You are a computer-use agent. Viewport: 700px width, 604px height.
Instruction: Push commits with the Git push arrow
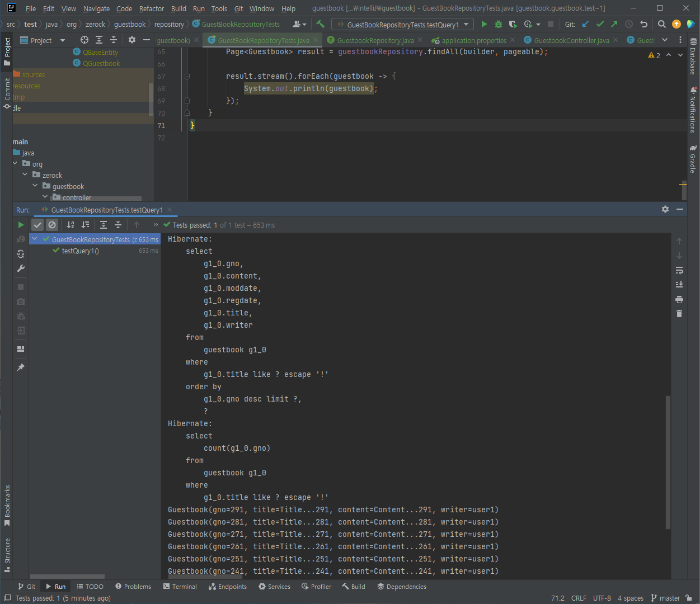point(614,24)
